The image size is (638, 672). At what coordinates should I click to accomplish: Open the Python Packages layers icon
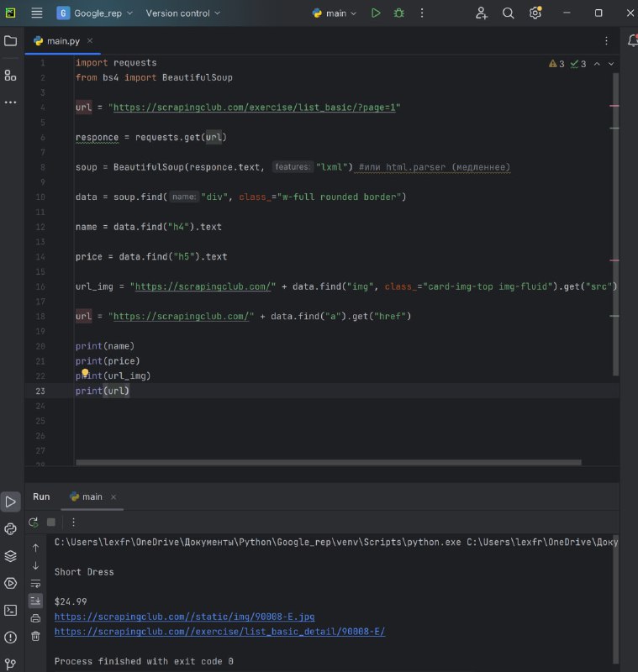pyautogui.click(x=10, y=556)
